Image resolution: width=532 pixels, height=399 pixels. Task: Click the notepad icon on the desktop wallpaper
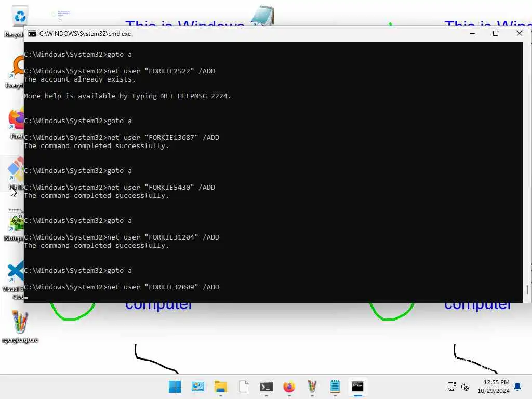[x=262, y=16]
